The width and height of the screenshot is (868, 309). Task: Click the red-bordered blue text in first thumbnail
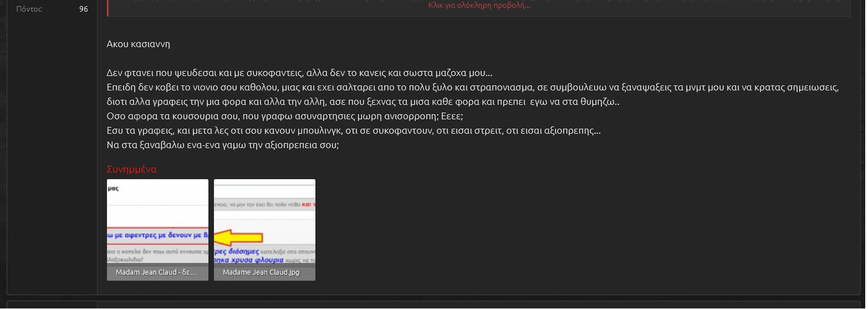pos(157,235)
